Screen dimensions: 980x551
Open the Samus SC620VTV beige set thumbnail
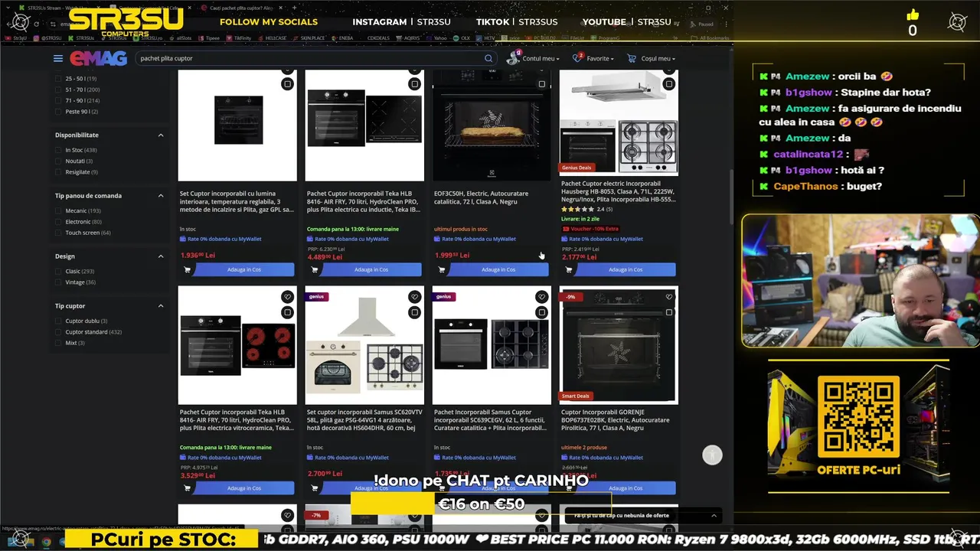[x=364, y=346]
